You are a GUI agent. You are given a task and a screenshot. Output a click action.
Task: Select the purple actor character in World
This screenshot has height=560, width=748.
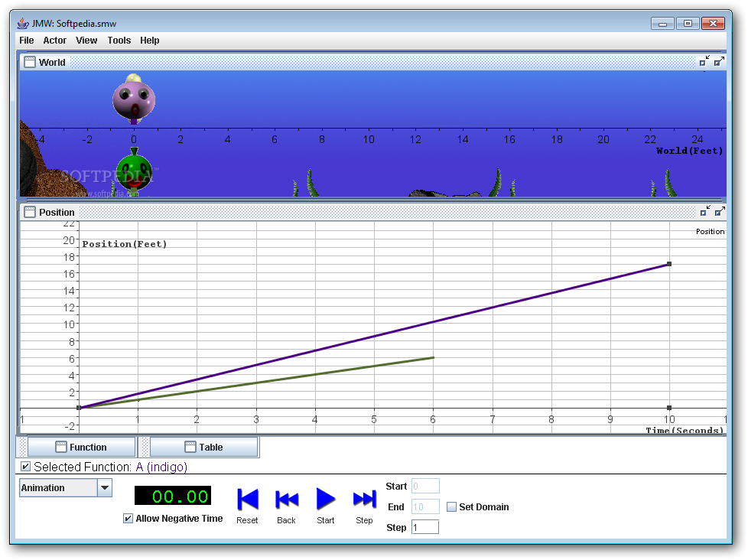134,99
